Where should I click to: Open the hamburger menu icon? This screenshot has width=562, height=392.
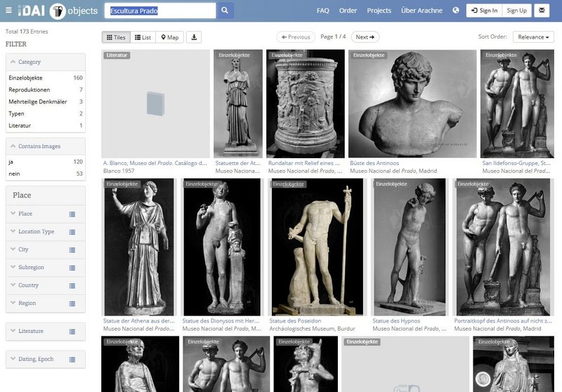pyautogui.click(x=8, y=11)
